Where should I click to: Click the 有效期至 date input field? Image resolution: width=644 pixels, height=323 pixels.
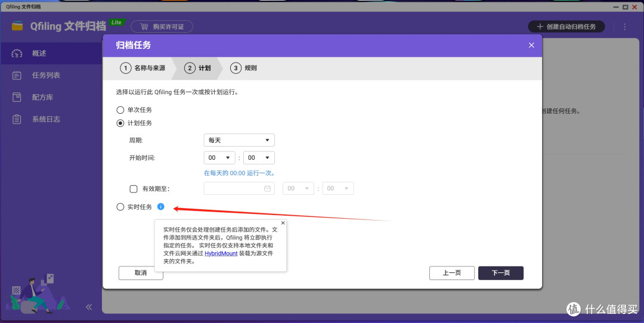pyautogui.click(x=239, y=188)
